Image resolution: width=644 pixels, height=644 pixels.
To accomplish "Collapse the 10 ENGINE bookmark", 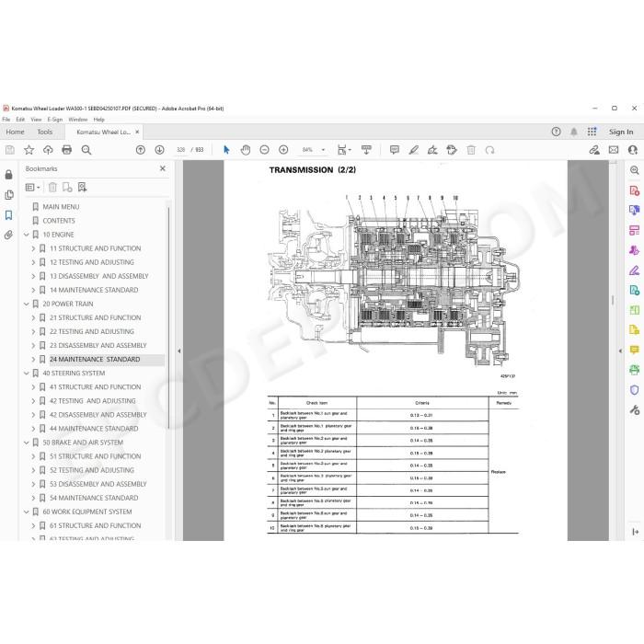I will point(27,235).
